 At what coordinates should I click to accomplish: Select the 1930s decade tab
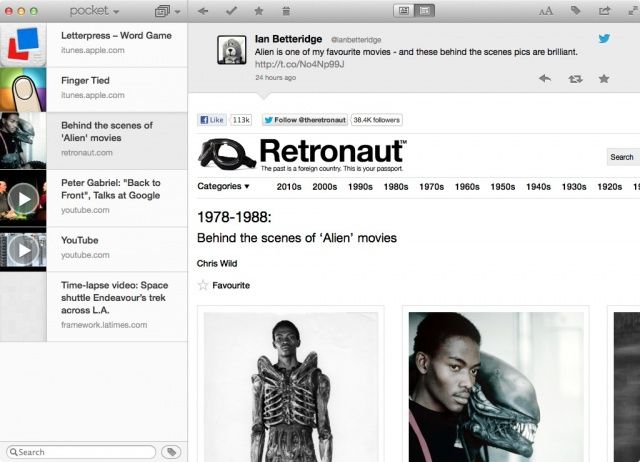click(x=574, y=187)
